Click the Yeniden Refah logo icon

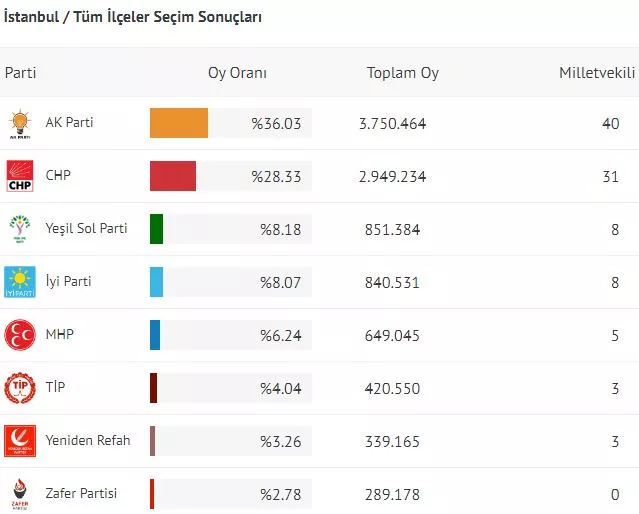point(20,441)
